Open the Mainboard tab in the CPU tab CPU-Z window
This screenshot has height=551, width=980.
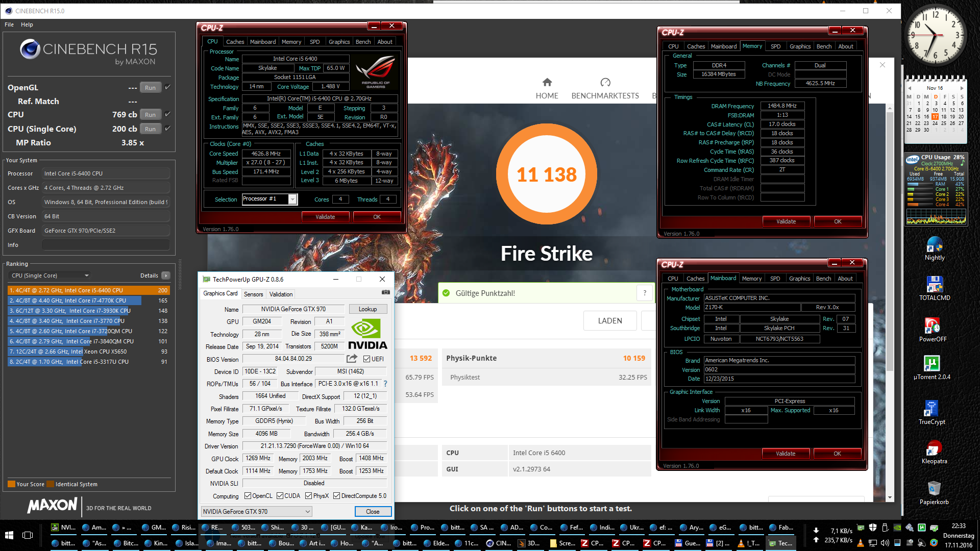pos(263,42)
